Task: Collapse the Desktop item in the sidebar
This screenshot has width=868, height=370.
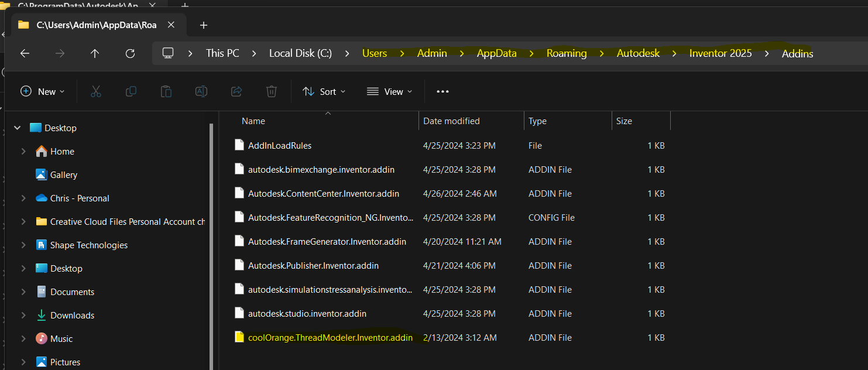Action: (17, 127)
